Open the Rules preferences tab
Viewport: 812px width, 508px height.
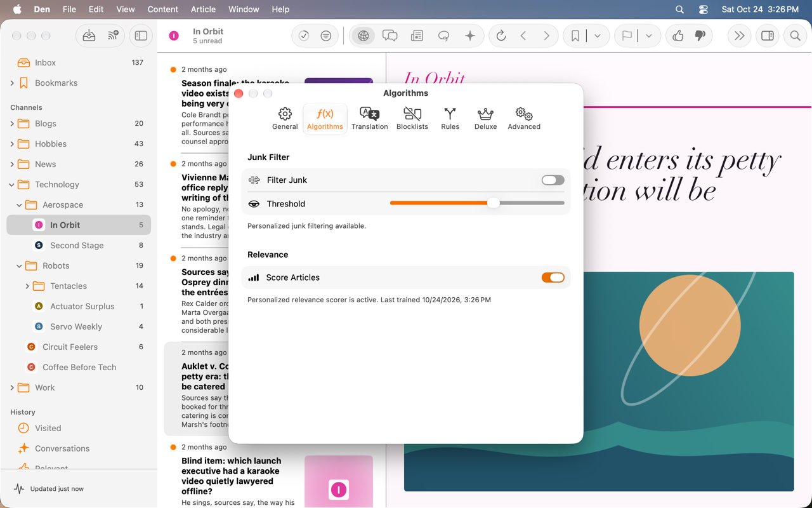pyautogui.click(x=450, y=119)
